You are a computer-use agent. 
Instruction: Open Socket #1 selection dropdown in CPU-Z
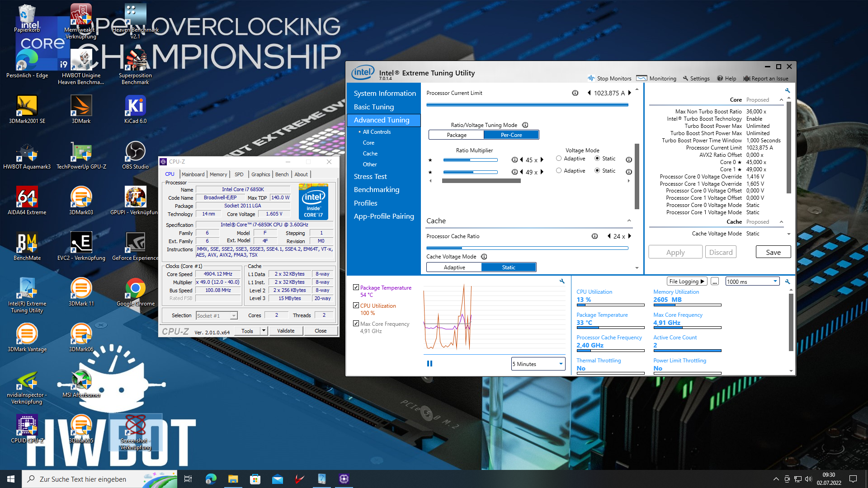coord(217,315)
